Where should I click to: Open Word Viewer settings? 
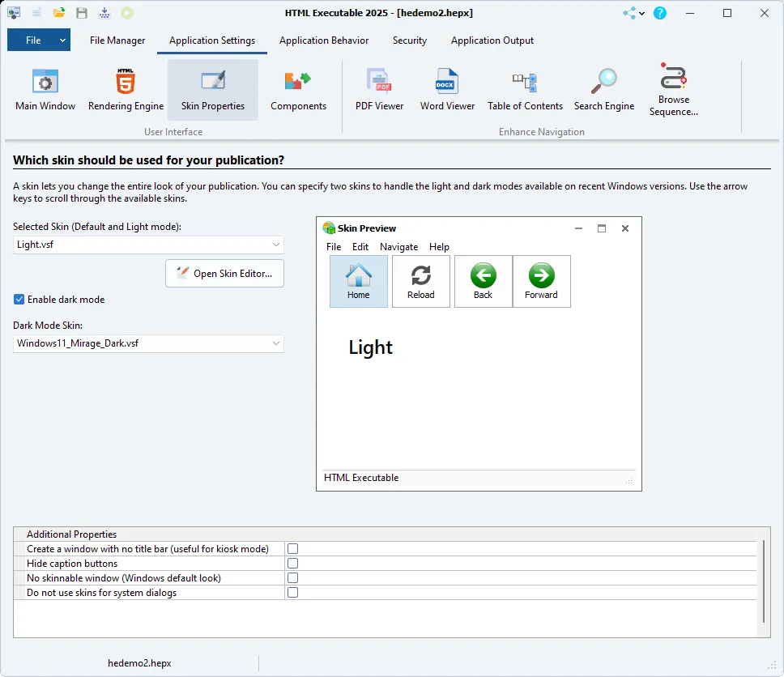pyautogui.click(x=448, y=90)
